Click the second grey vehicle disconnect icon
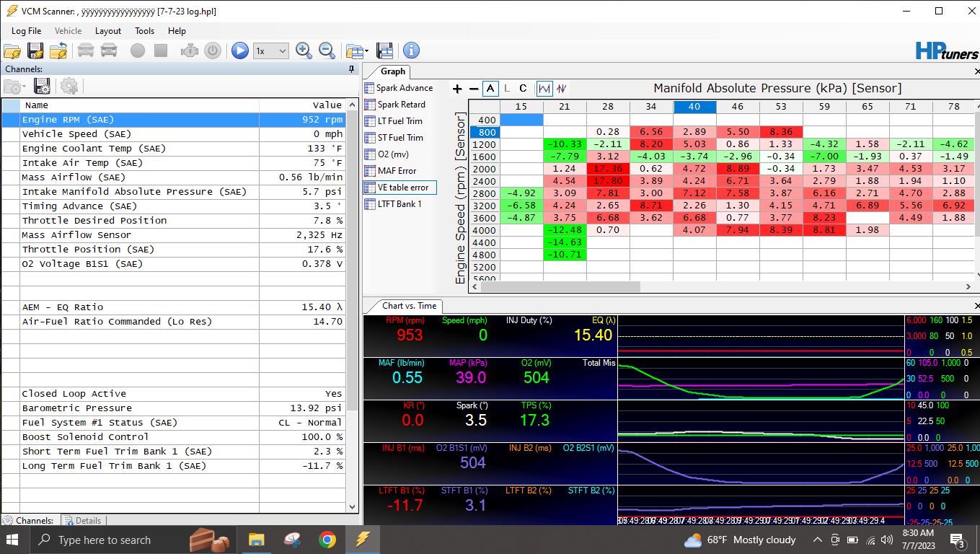980x554 pixels. [x=109, y=50]
